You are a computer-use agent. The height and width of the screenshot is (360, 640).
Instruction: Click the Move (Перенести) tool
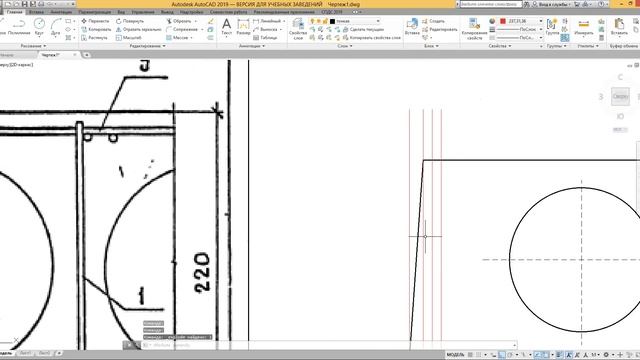(95, 21)
